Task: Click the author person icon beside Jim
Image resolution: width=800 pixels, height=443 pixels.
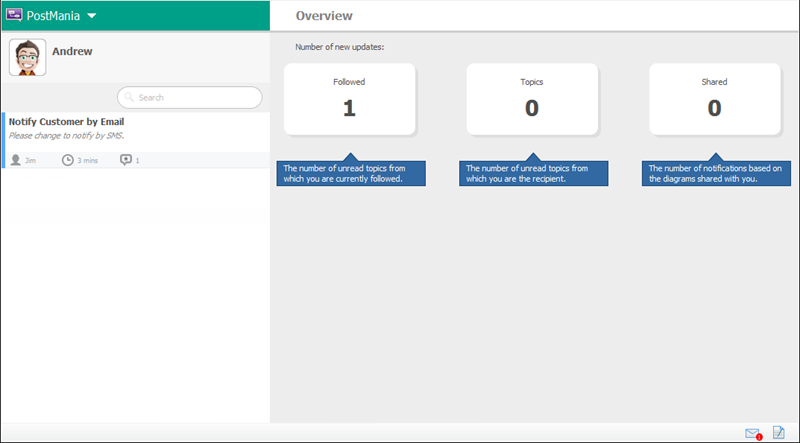Action: click(x=15, y=160)
